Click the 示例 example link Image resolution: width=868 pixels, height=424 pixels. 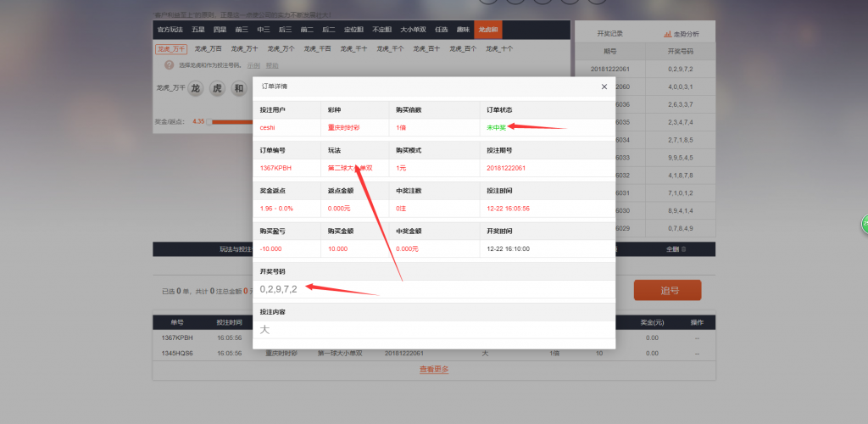point(253,65)
